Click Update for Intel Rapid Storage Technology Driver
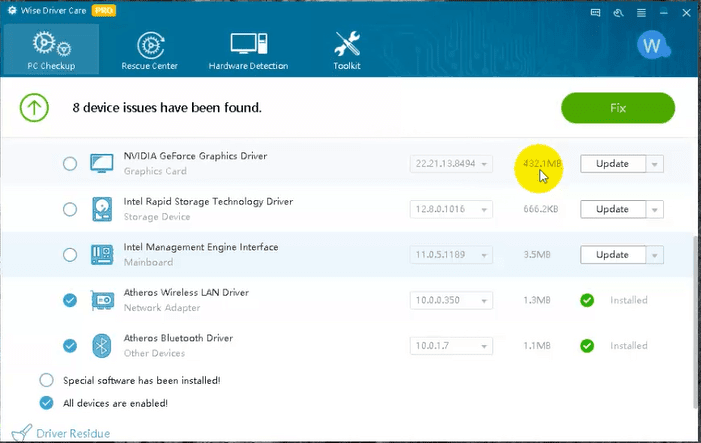Screen dimensions: 701x443 coord(612,209)
